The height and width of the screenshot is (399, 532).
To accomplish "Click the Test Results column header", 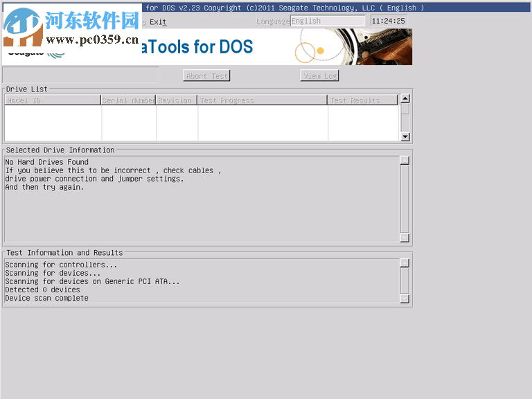I will click(362, 100).
